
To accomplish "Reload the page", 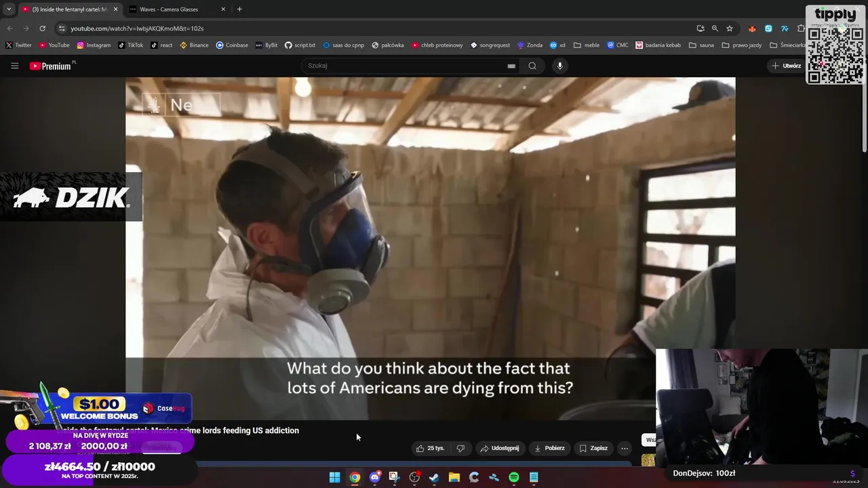I will tap(42, 28).
